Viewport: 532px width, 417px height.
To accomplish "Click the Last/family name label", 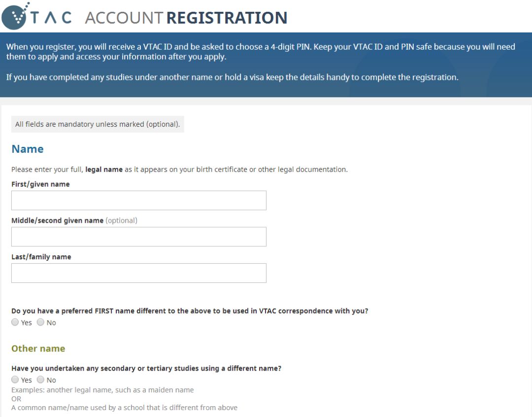I will click(41, 257).
